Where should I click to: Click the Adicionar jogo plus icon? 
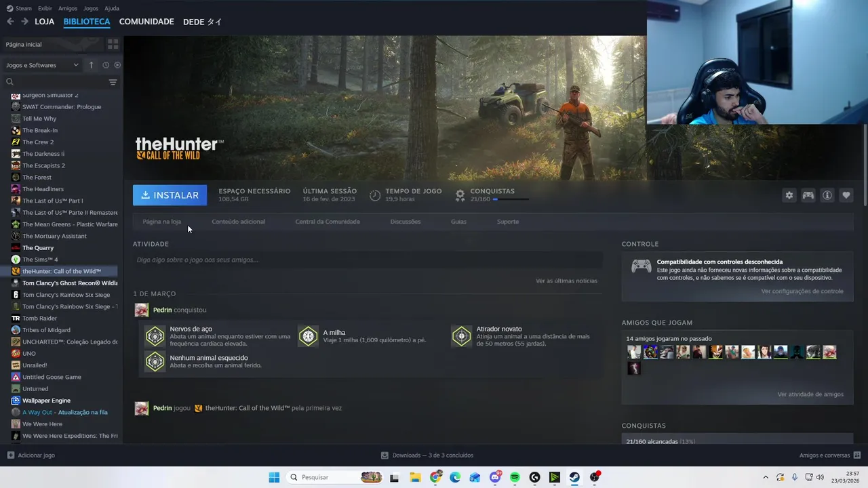[10, 455]
